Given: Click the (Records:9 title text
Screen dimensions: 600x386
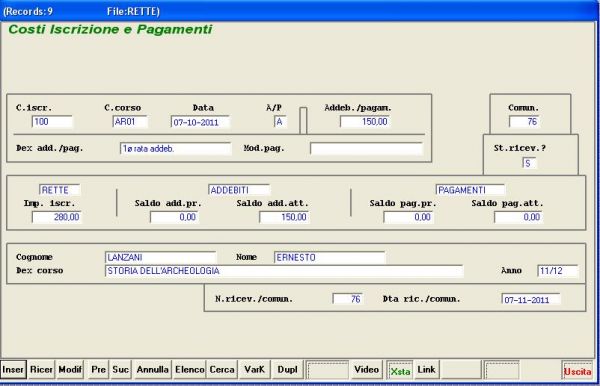Looking at the screenshot, I should click(x=28, y=11).
